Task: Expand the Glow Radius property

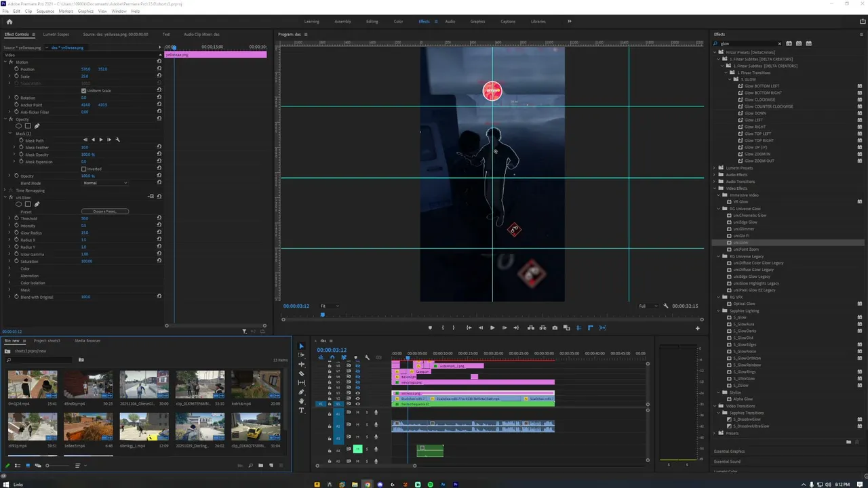Action: tap(9, 232)
